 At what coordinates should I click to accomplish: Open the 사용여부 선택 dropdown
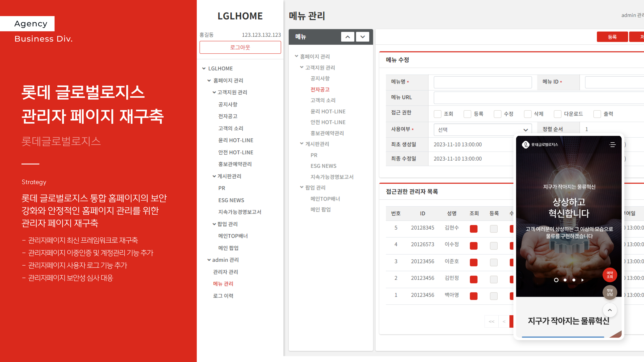click(483, 130)
